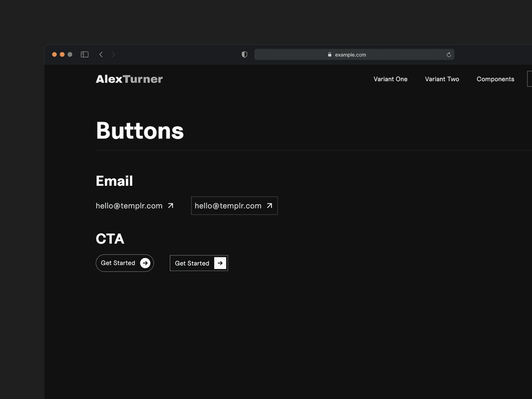Click the circular arrow icon in the pill-shaped Get Started button
The image size is (532, 399).
point(145,263)
